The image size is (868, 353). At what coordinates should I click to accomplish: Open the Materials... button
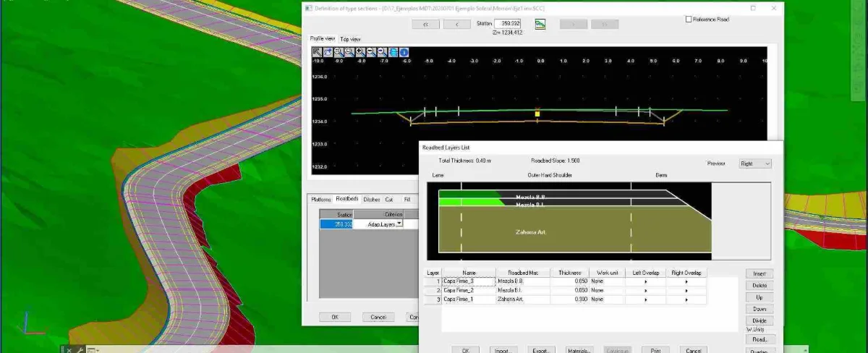579,350
